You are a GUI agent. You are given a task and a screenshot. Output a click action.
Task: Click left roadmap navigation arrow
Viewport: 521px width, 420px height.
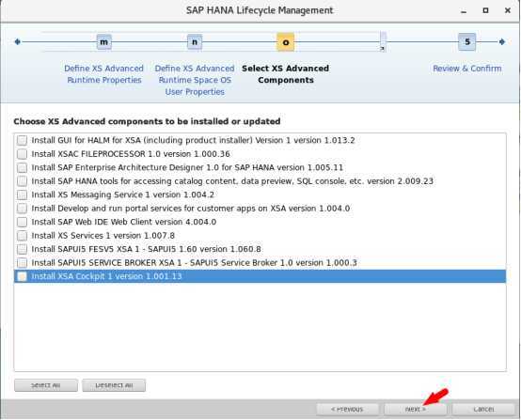(18, 42)
